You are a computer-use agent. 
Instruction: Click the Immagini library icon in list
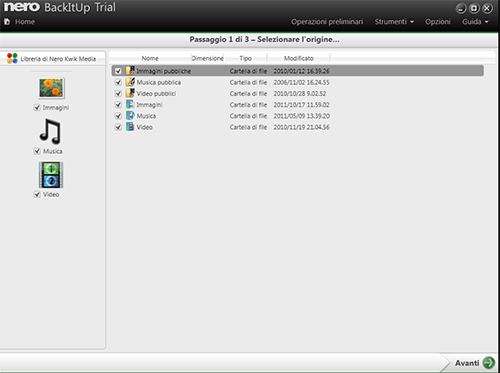pyautogui.click(x=130, y=104)
